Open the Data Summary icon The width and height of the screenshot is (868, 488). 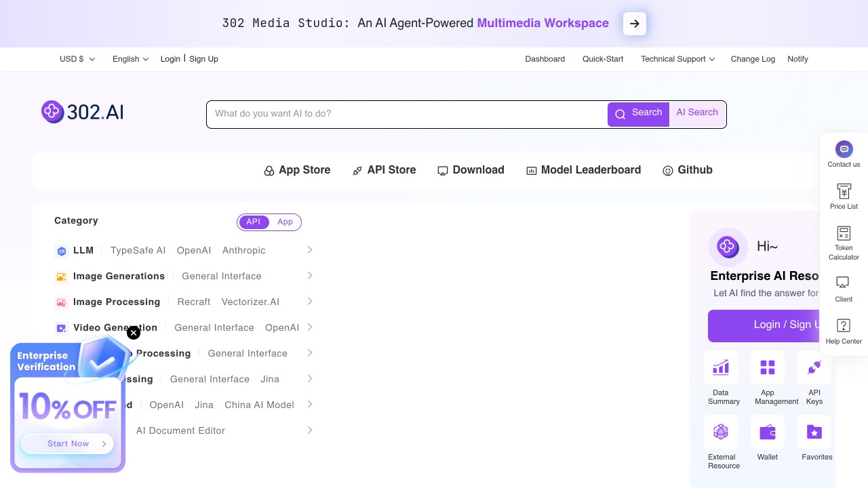(721, 367)
